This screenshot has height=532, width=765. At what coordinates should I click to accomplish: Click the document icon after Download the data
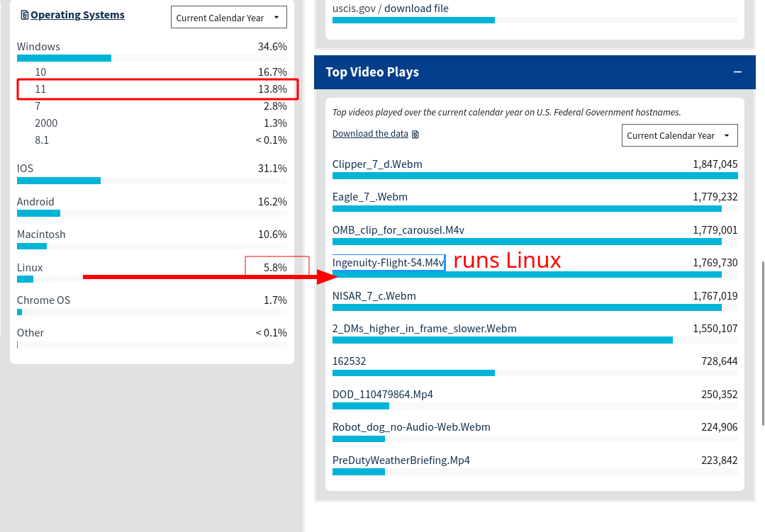pos(415,134)
